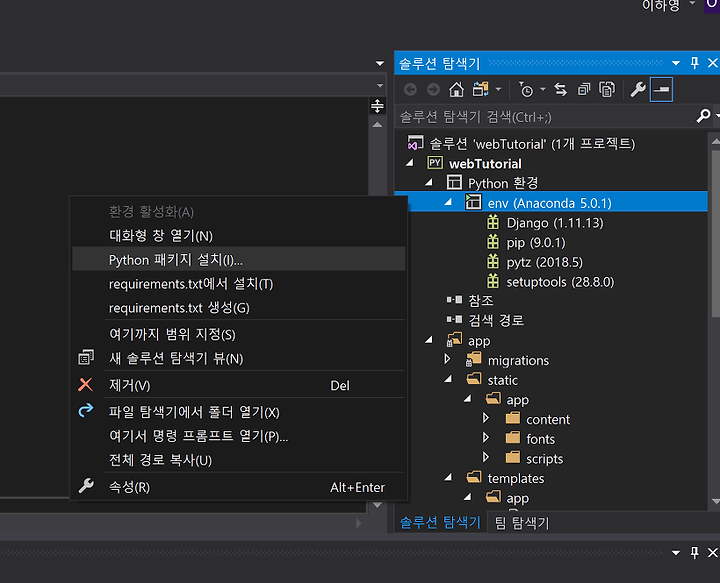The width and height of the screenshot is (720, 583).
Task: Select the content folder
Action: (548, 420)
